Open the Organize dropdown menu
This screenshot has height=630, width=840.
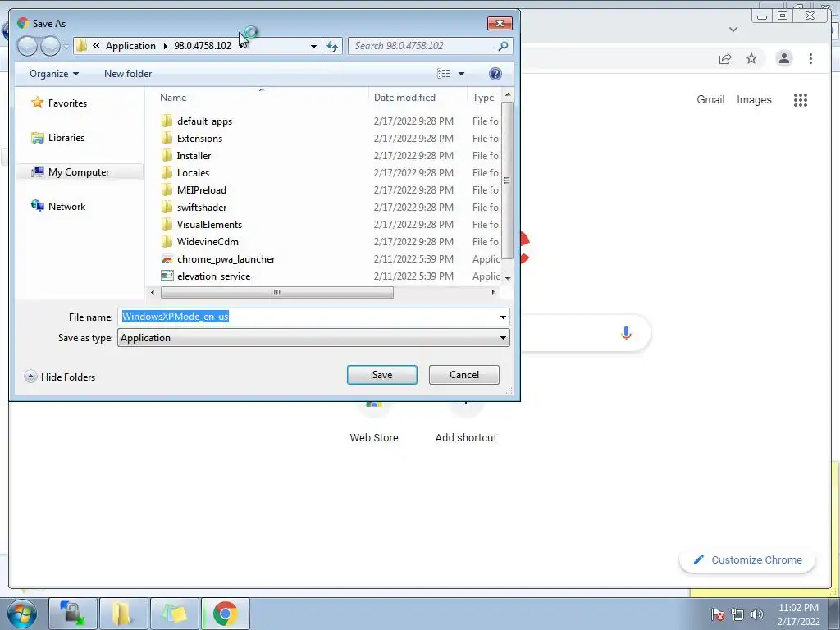point(54,74)
